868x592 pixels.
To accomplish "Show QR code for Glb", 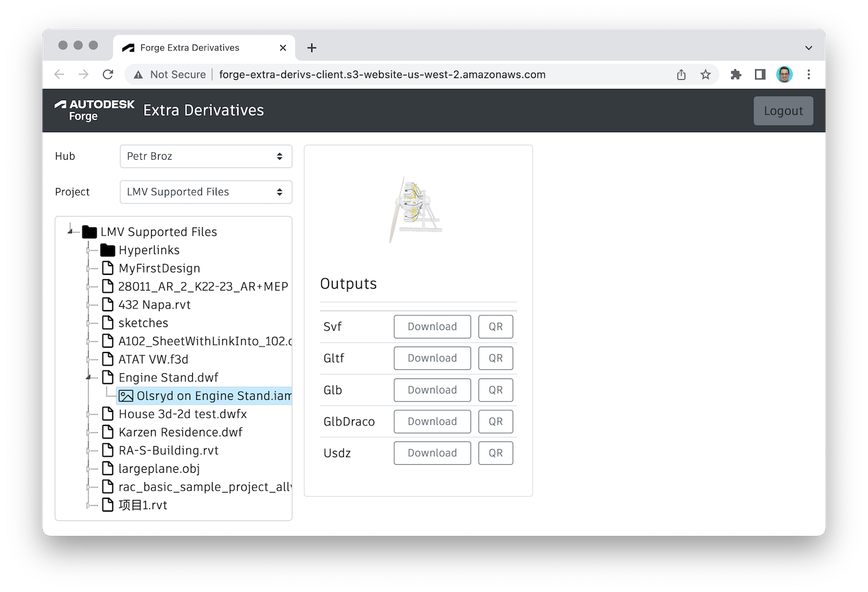I will click(x=496, y=390).
